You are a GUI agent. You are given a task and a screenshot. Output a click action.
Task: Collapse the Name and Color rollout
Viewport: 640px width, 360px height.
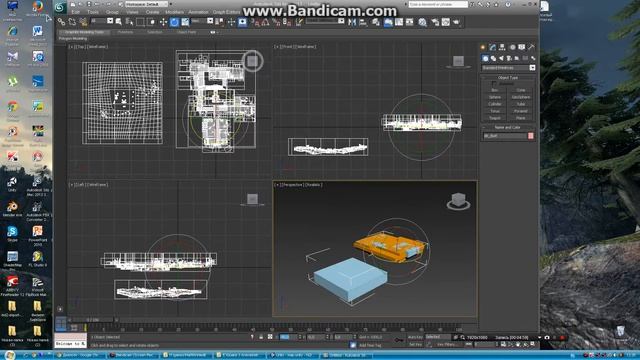pyautogui.click(x=508, y=127)
